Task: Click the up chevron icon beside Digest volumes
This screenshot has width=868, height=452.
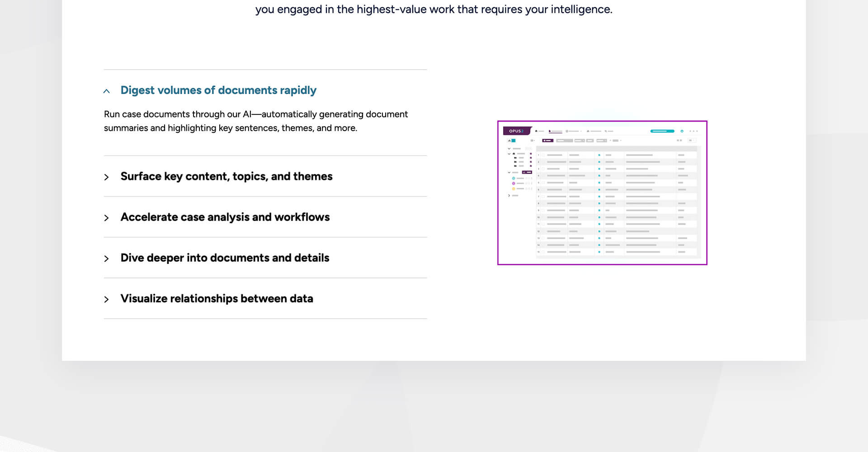Action: coord(107,91)
